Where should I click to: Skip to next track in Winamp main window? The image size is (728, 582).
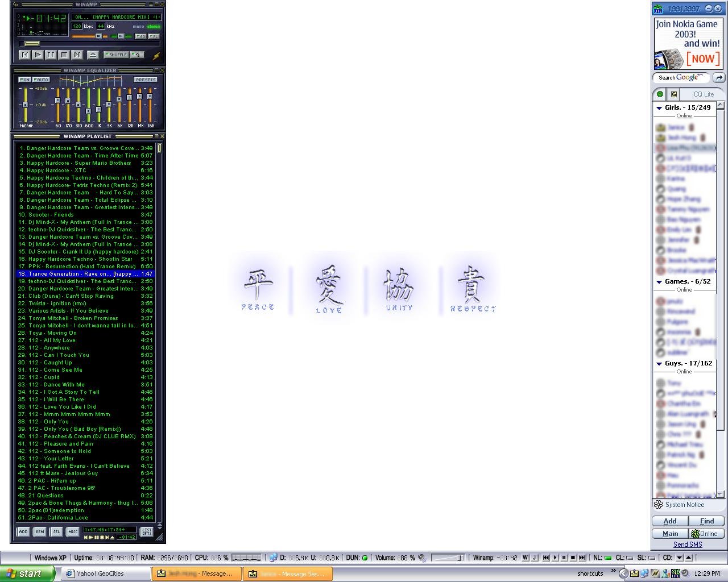77,55
